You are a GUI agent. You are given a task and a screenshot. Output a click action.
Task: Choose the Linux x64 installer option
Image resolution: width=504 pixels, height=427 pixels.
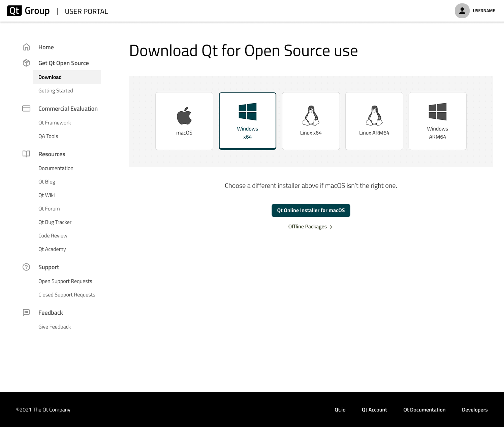(x=311, y=121)
